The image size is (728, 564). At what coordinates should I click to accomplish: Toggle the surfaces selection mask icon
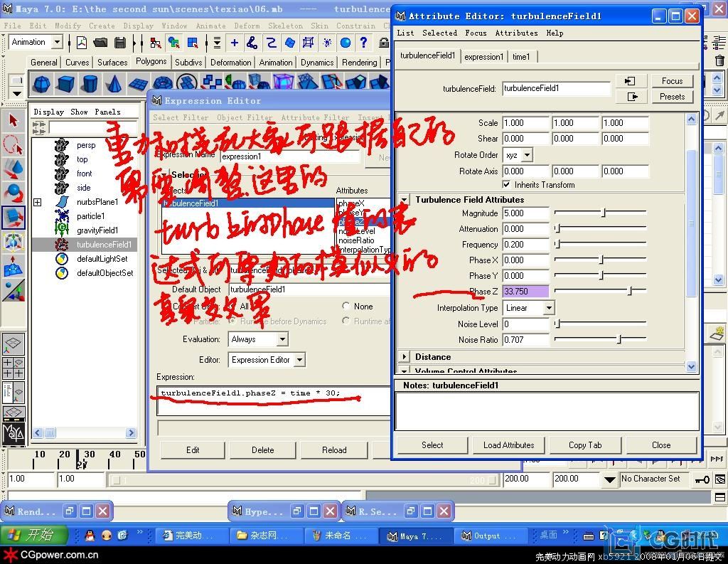290,43
